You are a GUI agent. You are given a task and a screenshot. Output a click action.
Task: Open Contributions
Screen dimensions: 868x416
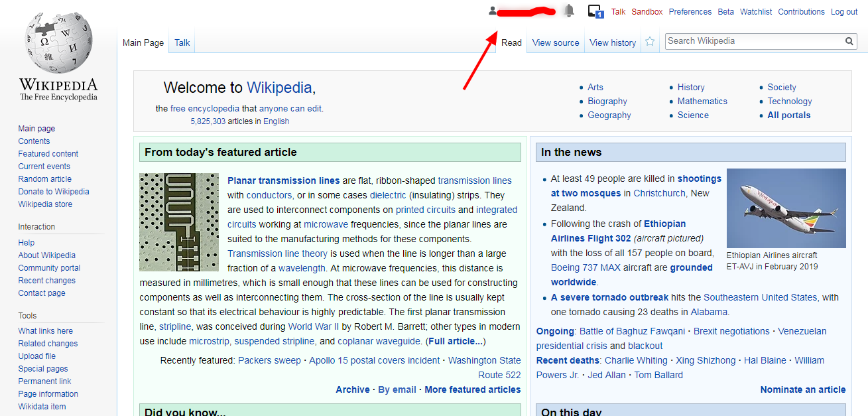802,12
